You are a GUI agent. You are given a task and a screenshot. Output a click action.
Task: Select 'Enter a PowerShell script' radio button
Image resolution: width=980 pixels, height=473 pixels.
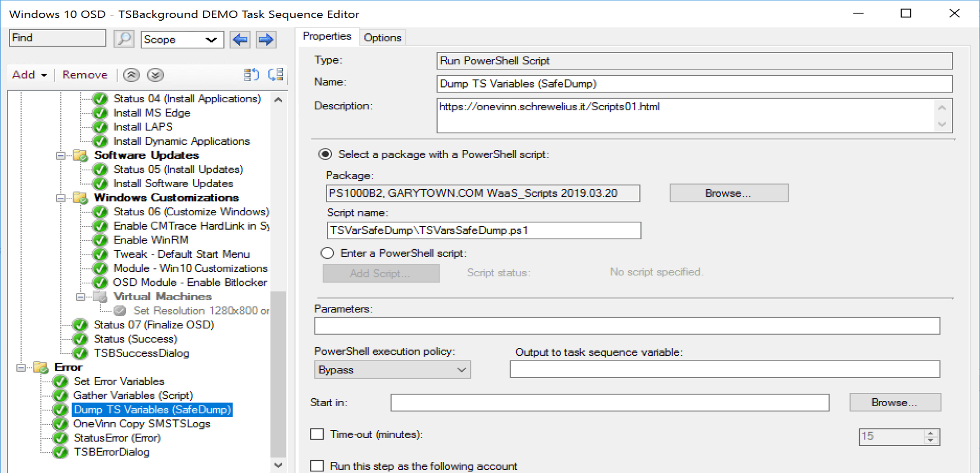click(x=327, y=253)
